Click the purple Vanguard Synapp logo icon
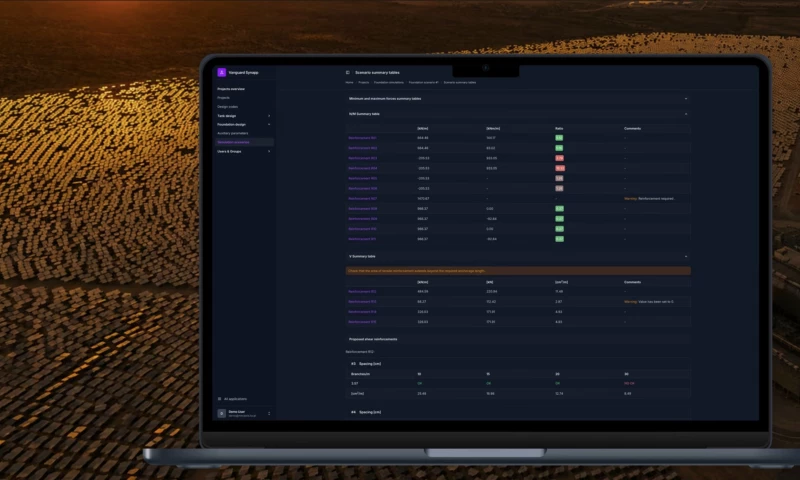Viewport: 800px width, 480px height. 221,72
